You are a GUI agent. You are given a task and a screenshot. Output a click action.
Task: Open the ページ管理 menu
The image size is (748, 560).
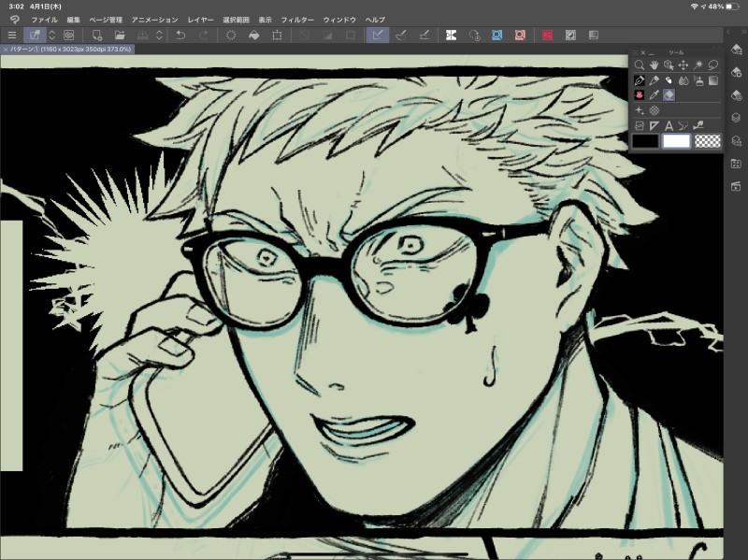pos(106,20)
